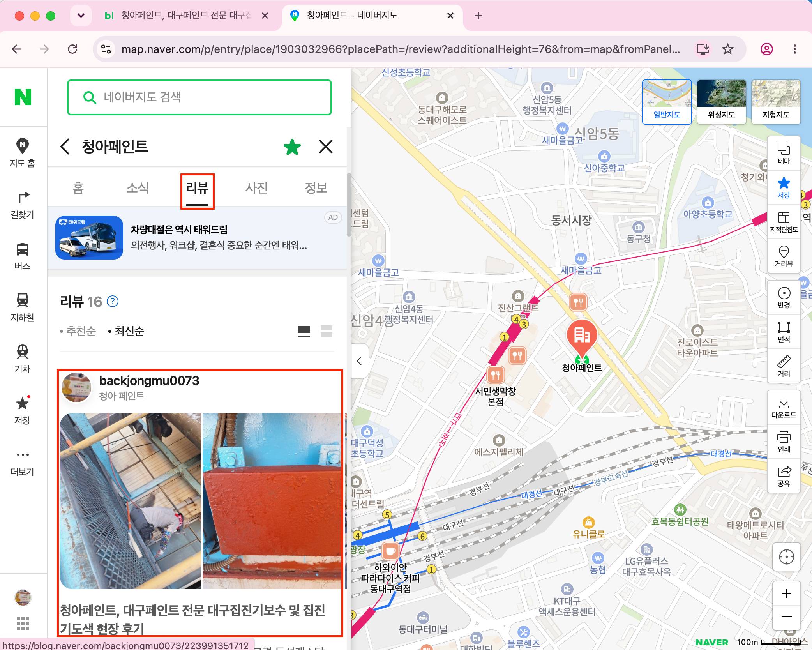
Task: Open the scaffolding worker review photo
Action: [131, 501]
